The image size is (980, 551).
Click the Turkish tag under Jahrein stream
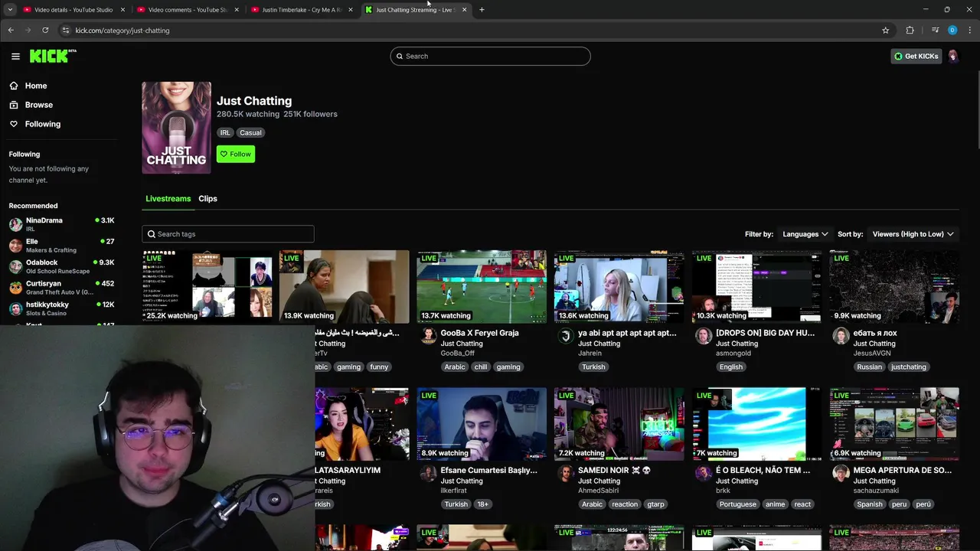click(593, 367)
